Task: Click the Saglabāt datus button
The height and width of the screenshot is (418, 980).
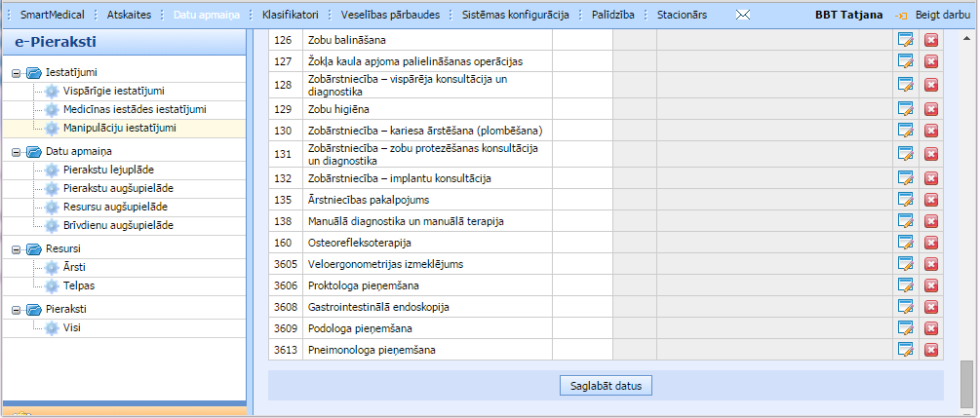Action: 606,386
